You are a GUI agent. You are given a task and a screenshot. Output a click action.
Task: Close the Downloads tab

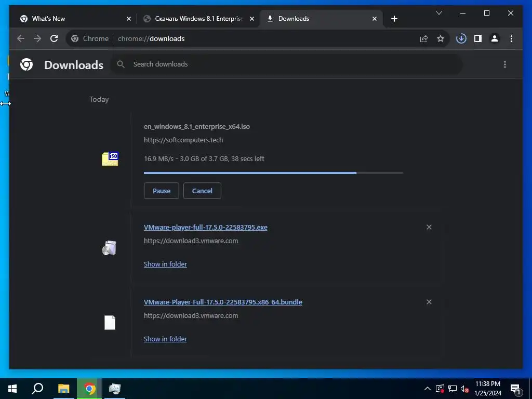tap(375, 19)
